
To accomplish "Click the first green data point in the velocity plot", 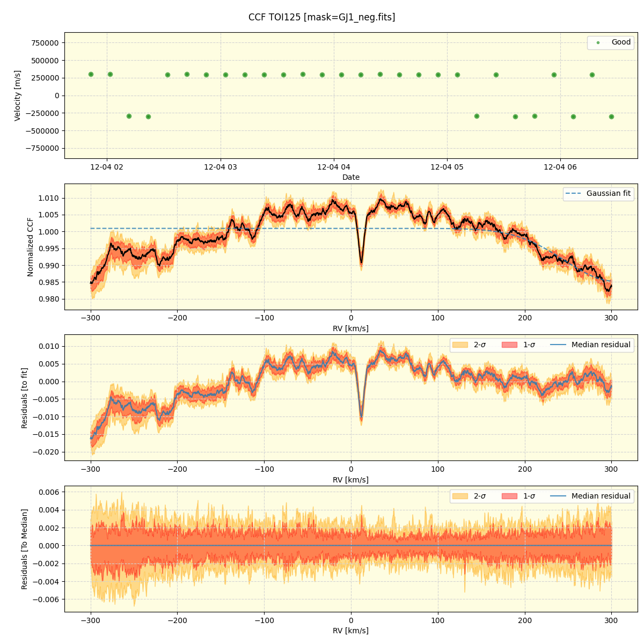I will click(91, 75).
